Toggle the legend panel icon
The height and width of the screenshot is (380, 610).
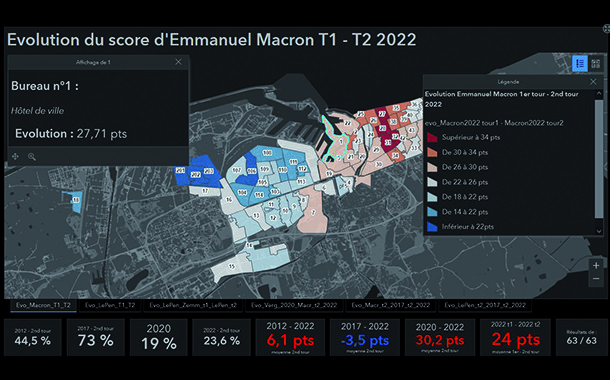(580, 63)
